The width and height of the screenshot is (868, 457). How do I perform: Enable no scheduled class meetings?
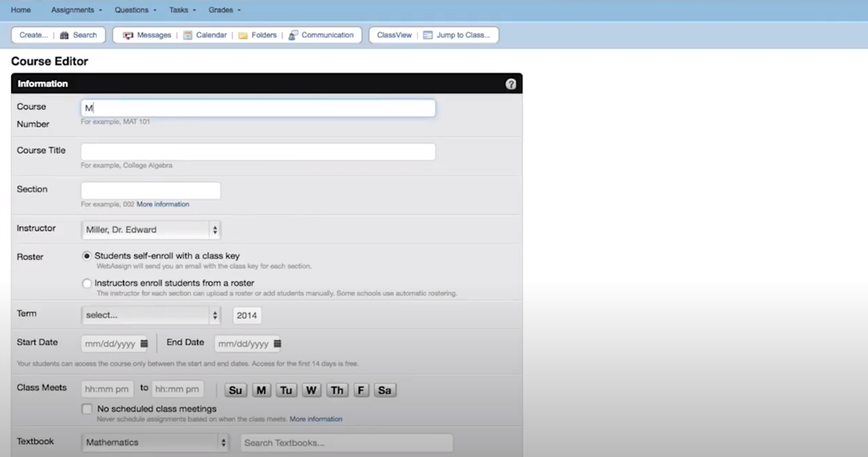(87, 409)
